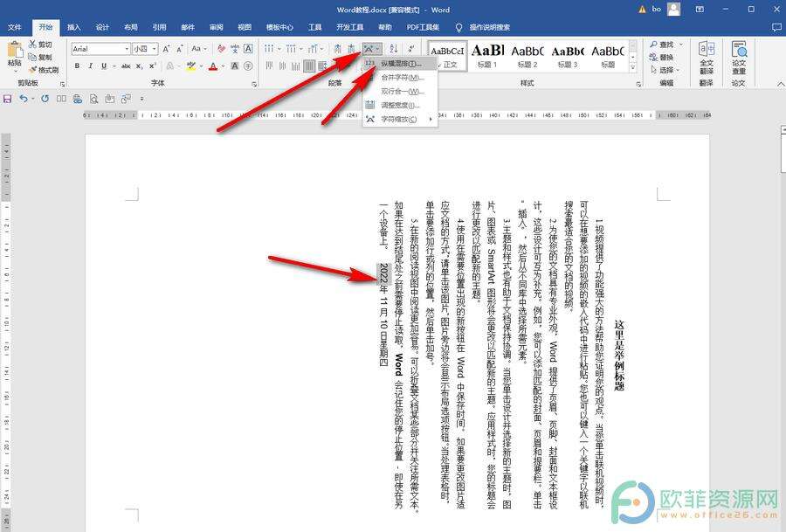Open the phonetic guide 文 icon
Viewport: 786px width, 532px height.
tap(235, 49)
